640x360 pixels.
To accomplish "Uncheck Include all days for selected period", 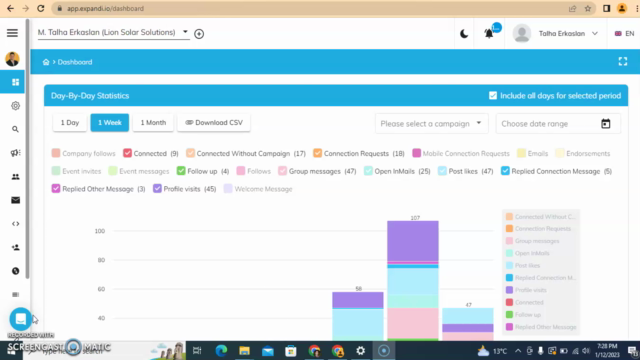I will click(x=493, y=96).
